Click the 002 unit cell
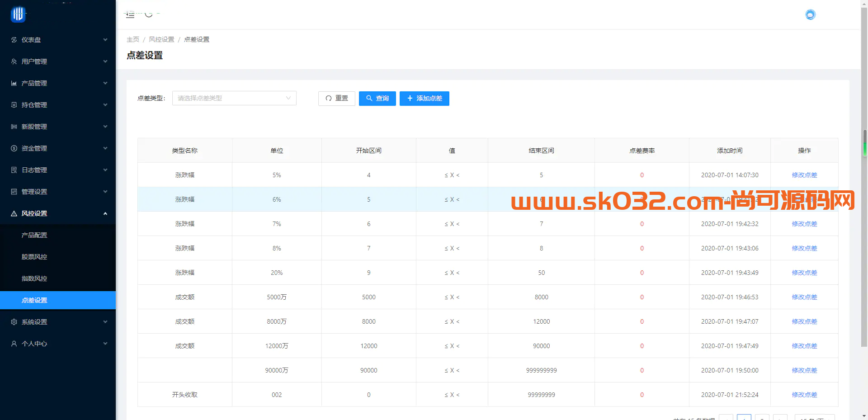 point(277,395)
